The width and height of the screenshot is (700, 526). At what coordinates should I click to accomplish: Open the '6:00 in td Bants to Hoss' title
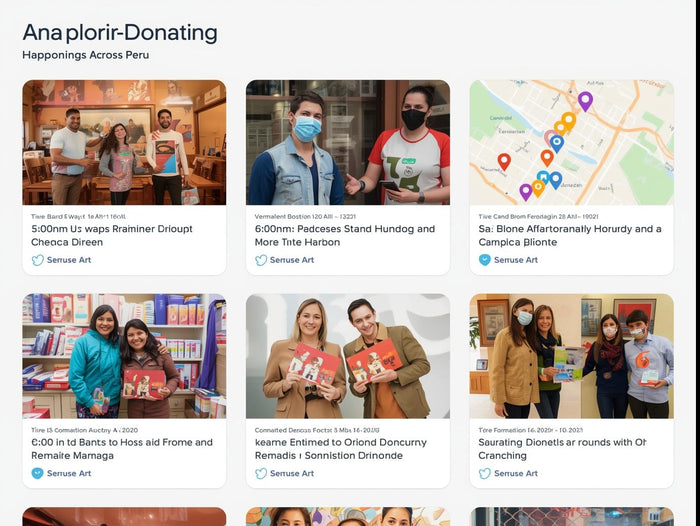(x=122, y=448)
